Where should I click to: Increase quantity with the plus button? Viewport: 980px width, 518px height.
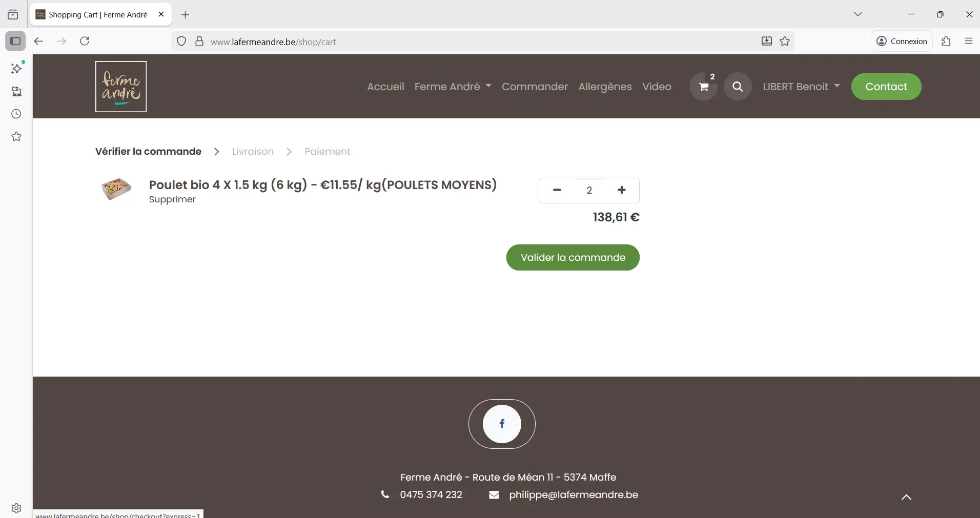coord(622,190)
